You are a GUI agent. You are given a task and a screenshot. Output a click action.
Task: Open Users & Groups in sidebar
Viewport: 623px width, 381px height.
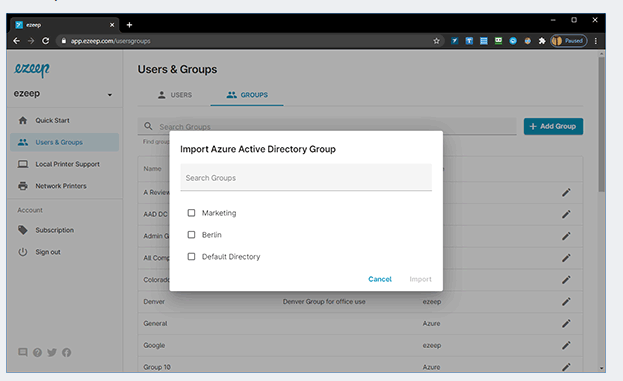64,142
